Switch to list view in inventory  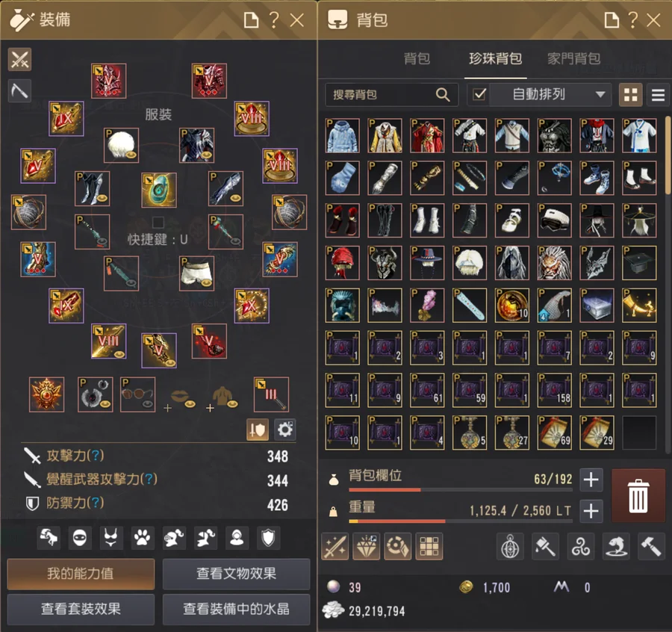658,94
